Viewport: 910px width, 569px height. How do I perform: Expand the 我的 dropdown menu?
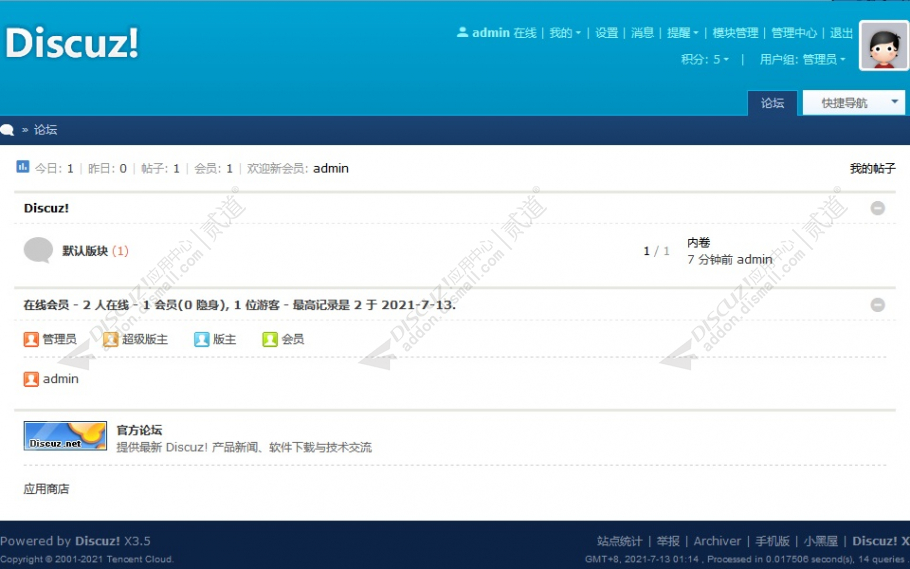(565, 33)
